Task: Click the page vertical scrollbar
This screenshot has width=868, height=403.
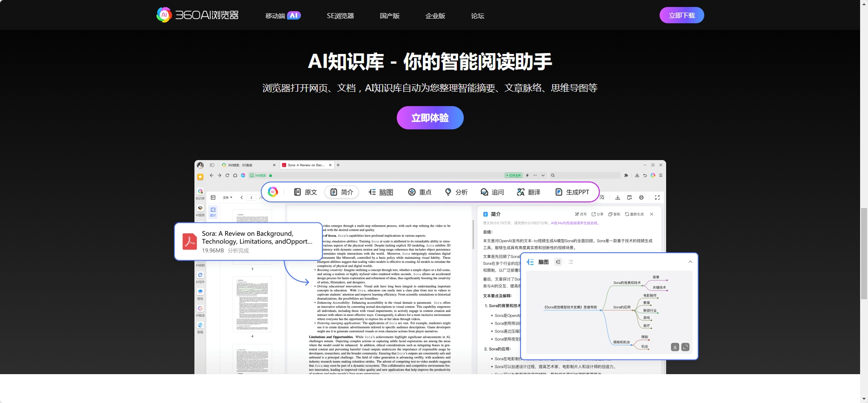Action: pyautogui.click(x=864, y=254)
